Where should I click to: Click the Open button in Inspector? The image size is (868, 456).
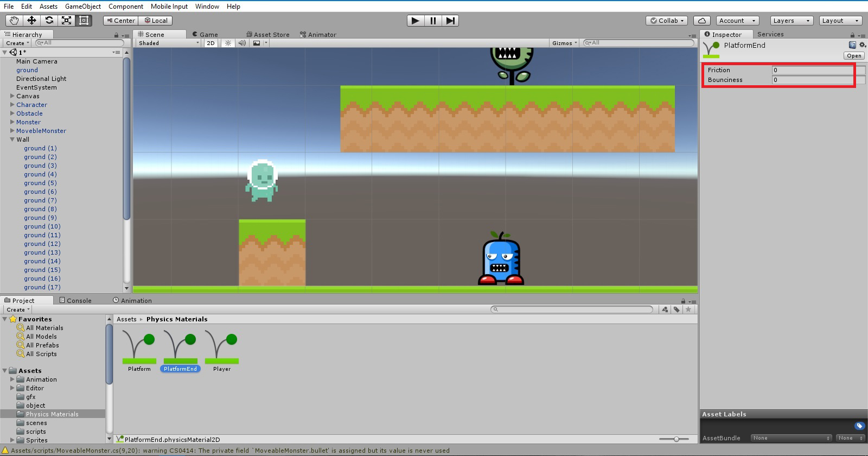(854, 56)
